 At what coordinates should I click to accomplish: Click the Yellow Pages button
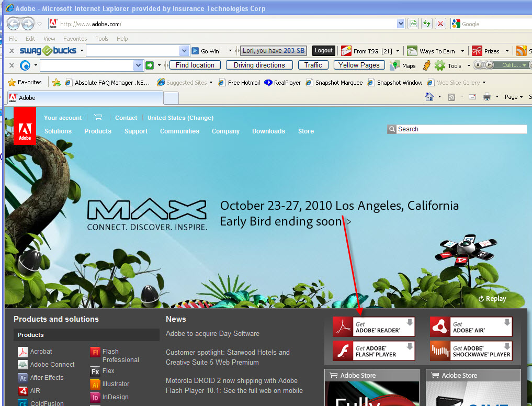coord(359,65)
